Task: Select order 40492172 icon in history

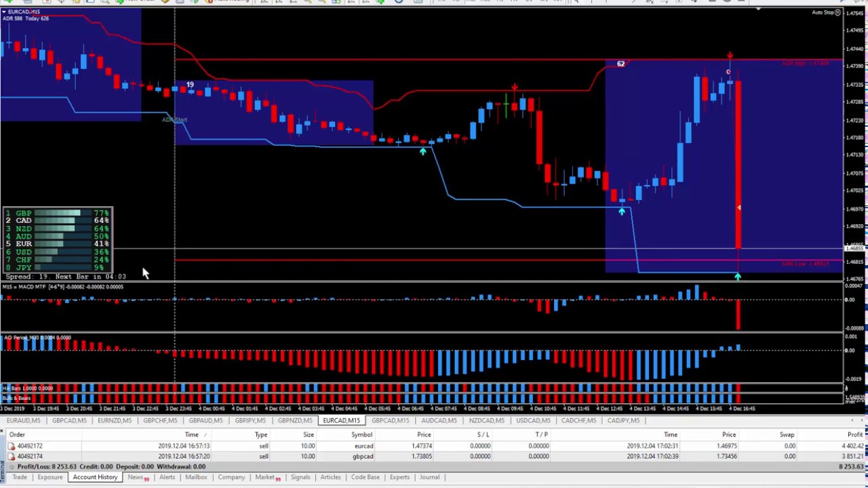Action: tap(12, 446)
